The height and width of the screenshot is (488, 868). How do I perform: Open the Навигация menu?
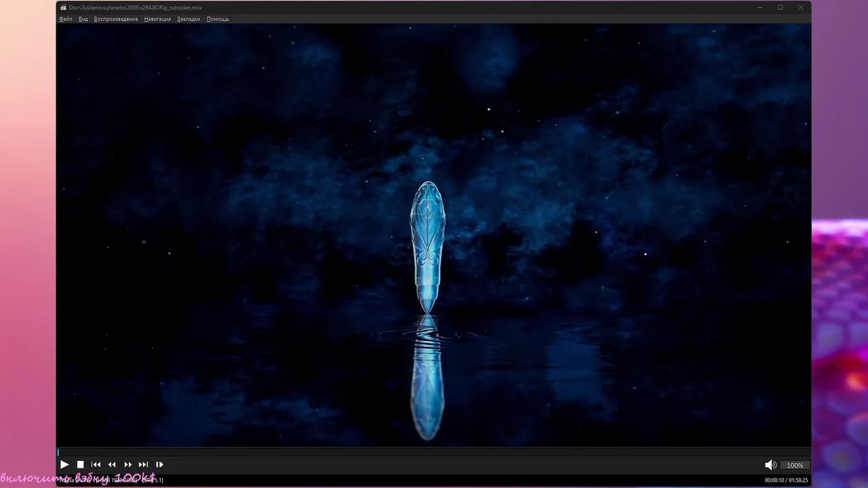pos(157,19)
